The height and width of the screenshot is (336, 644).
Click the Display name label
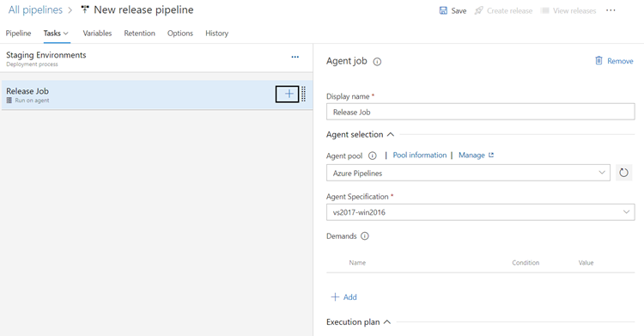click(348, 96)
